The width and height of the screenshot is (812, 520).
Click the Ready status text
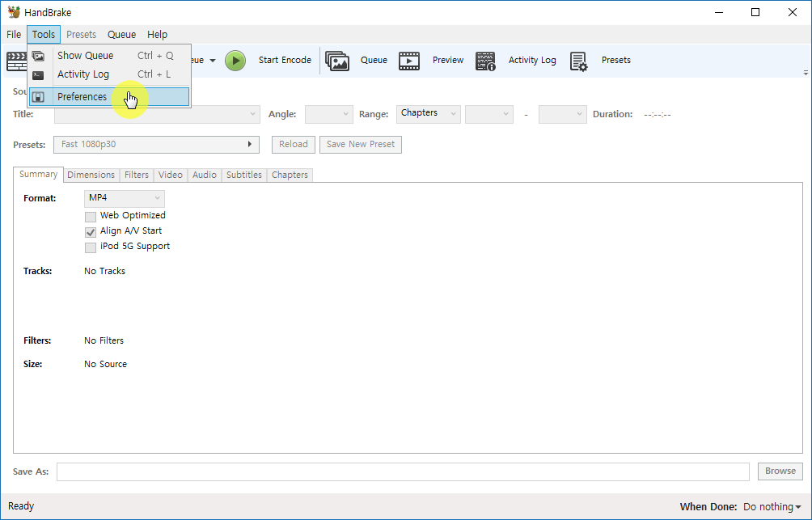tap(21, 506)
